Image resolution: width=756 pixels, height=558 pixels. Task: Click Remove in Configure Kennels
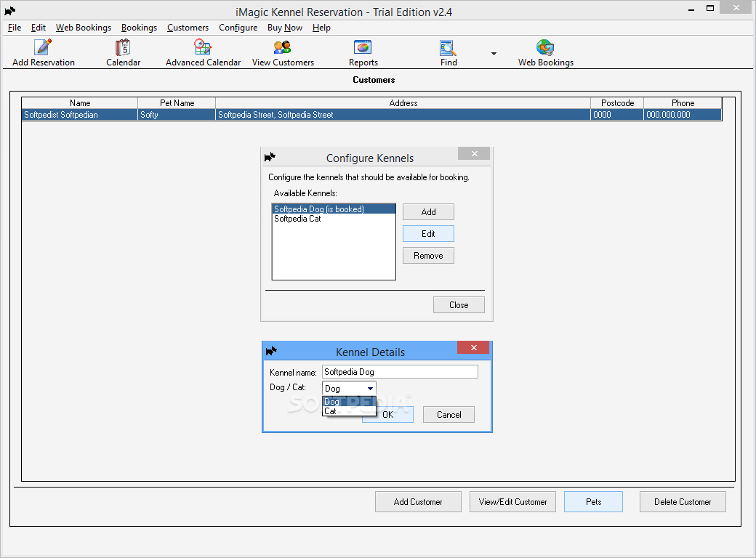(428, 256)
